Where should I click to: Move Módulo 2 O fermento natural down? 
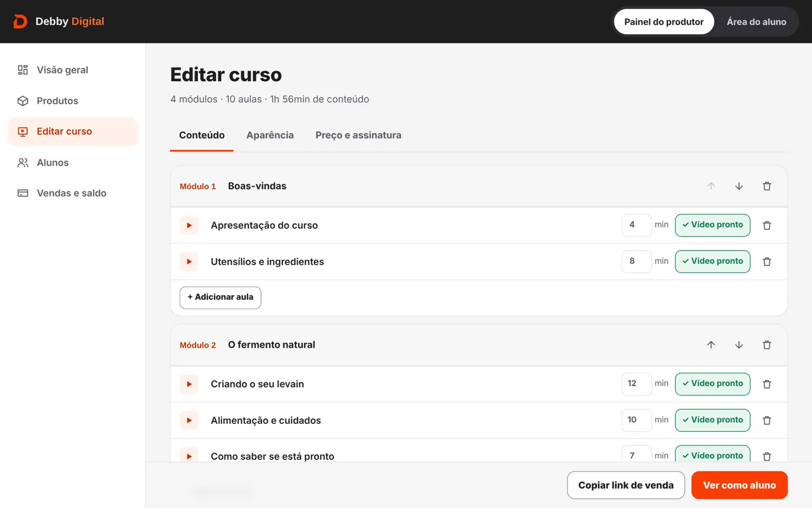(739, 345)
